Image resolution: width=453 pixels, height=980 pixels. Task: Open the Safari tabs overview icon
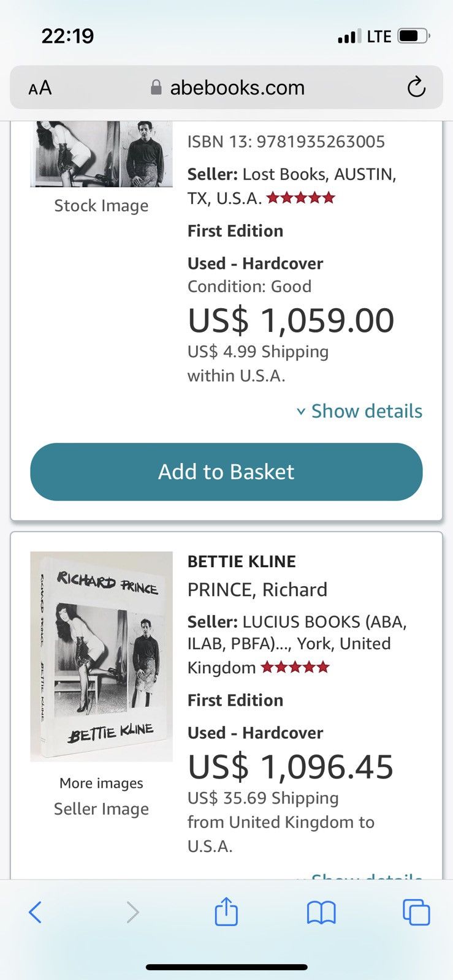pyautogui.click(x=416, y=911)
